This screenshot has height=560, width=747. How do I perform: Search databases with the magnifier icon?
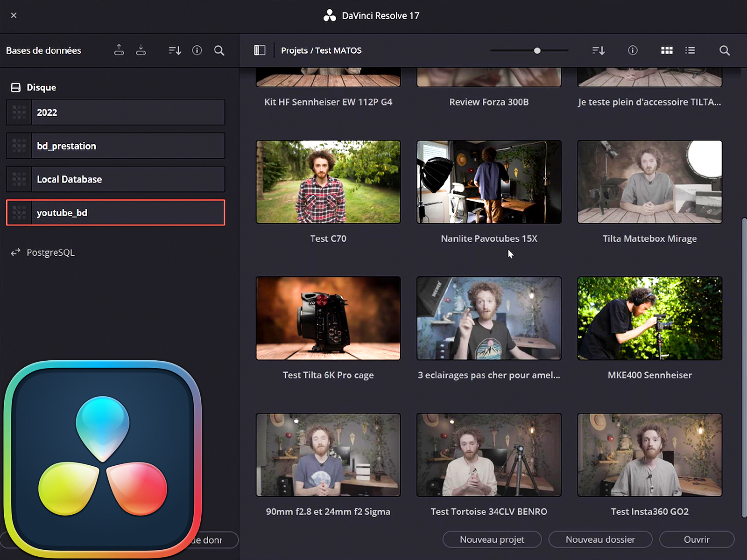[x=219, y=50]
